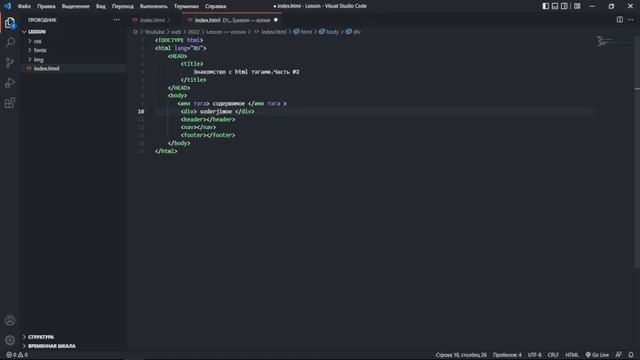This screenshot has height=360, width=640.
Task: Click the DOCTYPE html line
Action: tap(179, 40)
